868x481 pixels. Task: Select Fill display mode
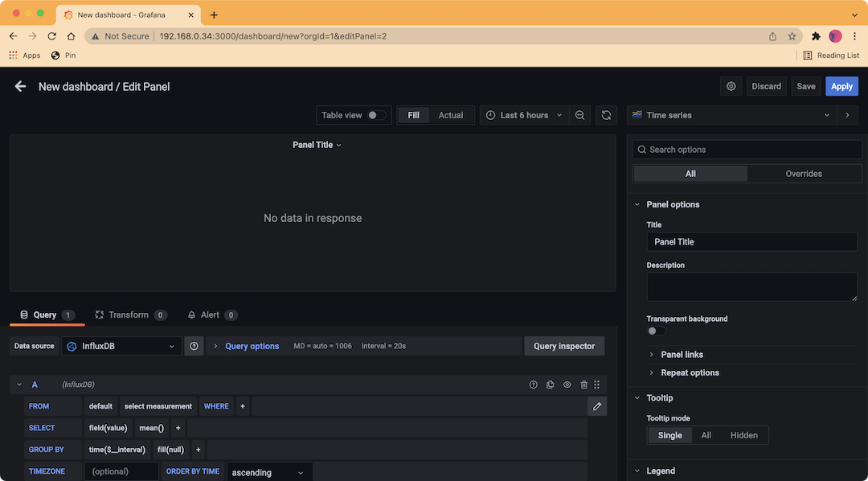pos(414,115)
